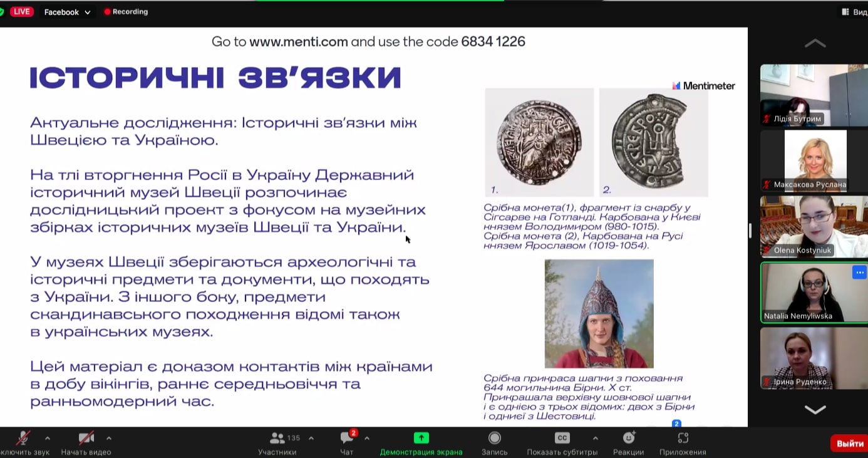Viewport: 868px width, 458px height.
Task: Open the Чат chat panel
Action: [346, 438]
